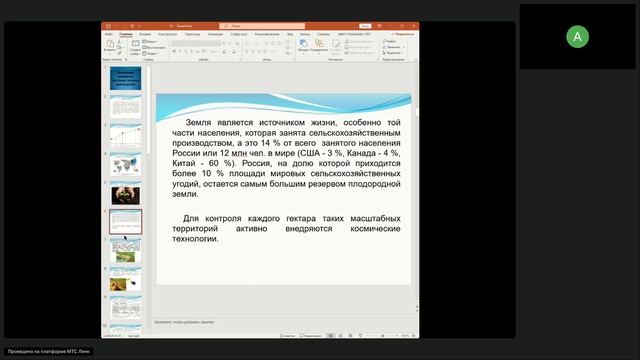The image size is (640, 360).
Task: Click the slide text starting 'Земля является источником'
Action: pyautogui.click(x=286, y=158)
